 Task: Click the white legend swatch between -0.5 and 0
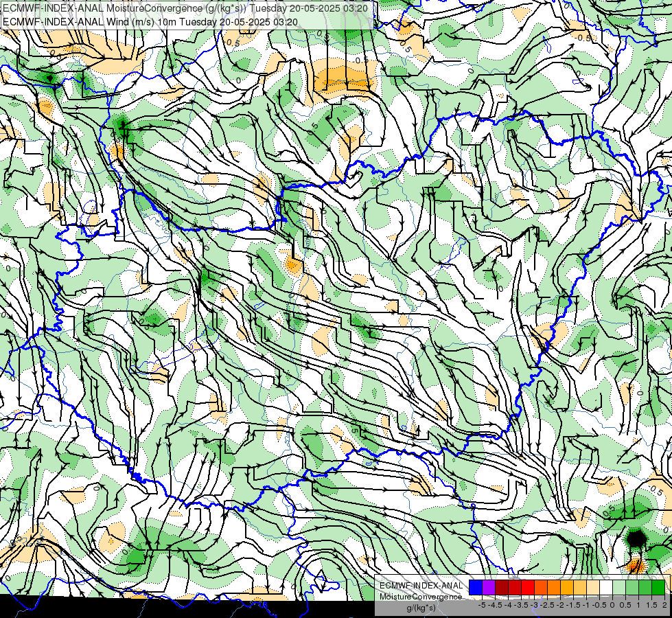coord(605,588)
